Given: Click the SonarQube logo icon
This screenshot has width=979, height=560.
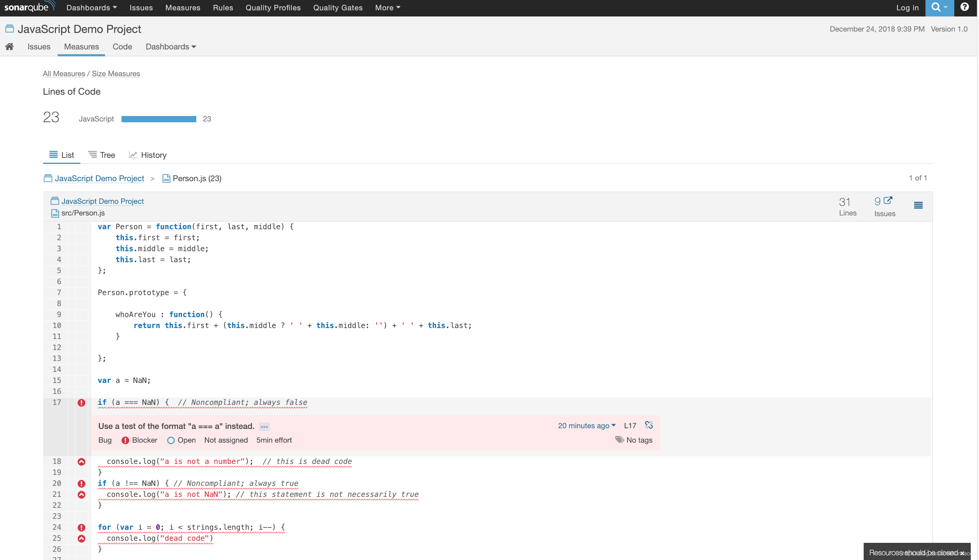Looking at the screenshot, I should (29, 8).
